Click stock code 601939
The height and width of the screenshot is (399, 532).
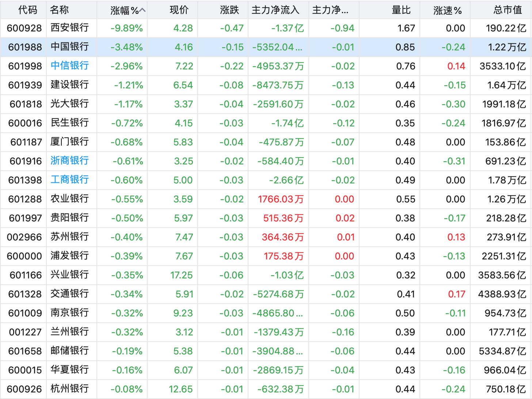[25, 85]
